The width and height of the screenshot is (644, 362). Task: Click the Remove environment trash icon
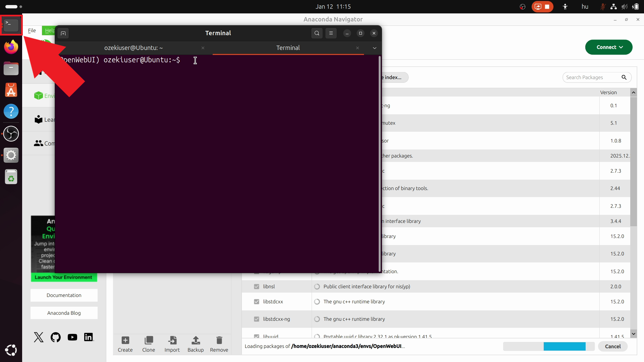(x=219, y=341)
